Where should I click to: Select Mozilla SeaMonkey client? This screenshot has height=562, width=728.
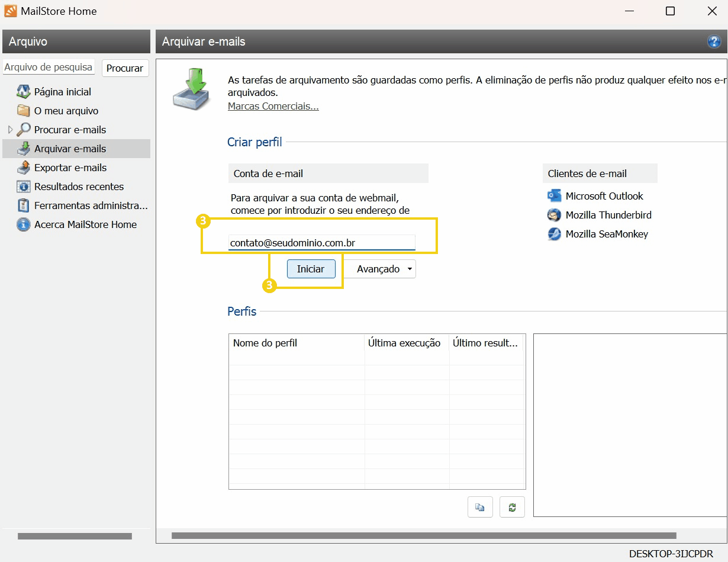click(605, 234)
